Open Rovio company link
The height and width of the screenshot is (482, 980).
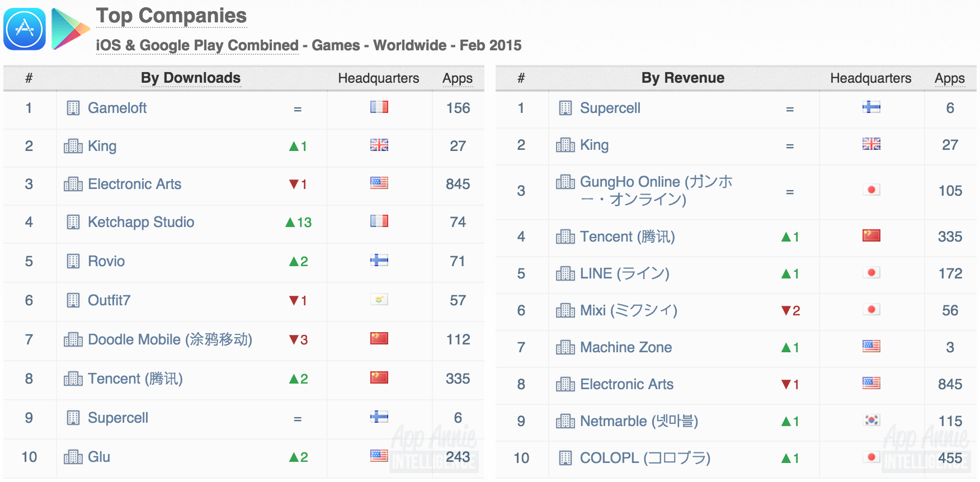(106, 261)
